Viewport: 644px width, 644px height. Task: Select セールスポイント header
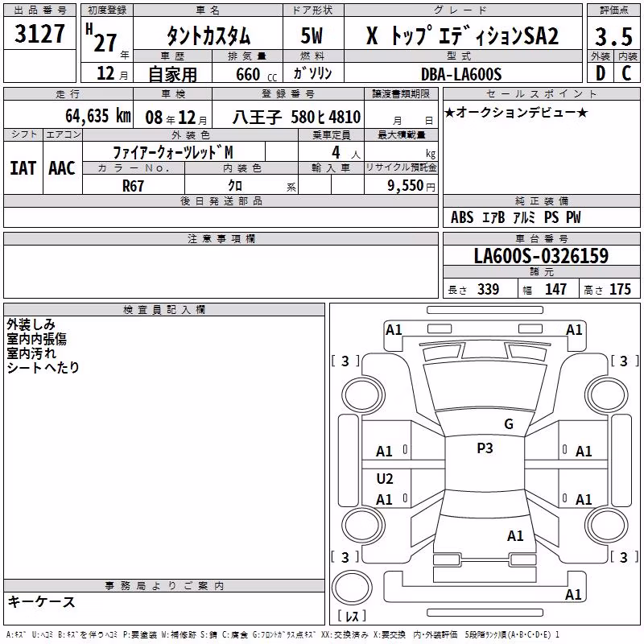pos(541,94)
